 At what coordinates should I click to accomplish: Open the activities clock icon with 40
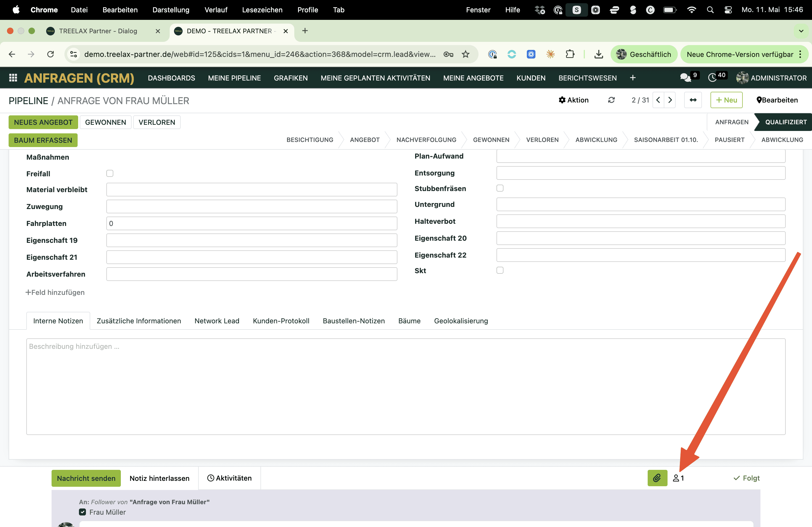coord(717,77)
